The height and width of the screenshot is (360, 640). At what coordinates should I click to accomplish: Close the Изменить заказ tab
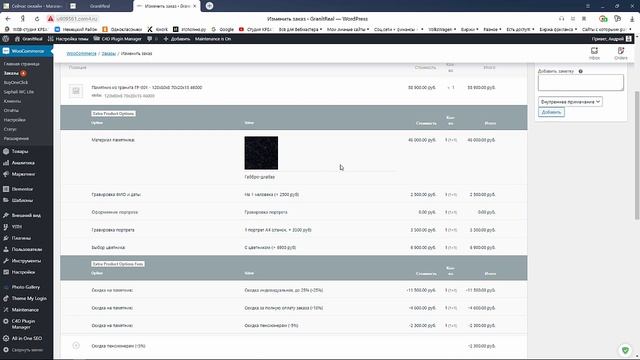tap(194, 6)
